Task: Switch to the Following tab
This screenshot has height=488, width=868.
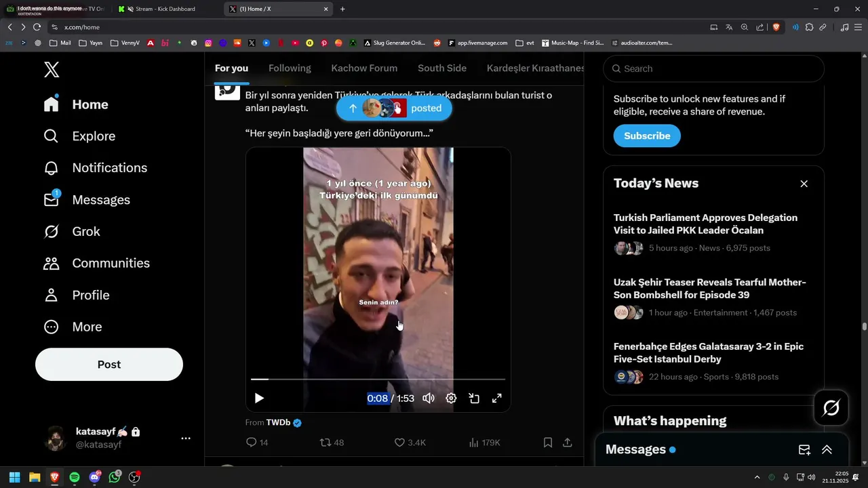Action: coord(290,68)
